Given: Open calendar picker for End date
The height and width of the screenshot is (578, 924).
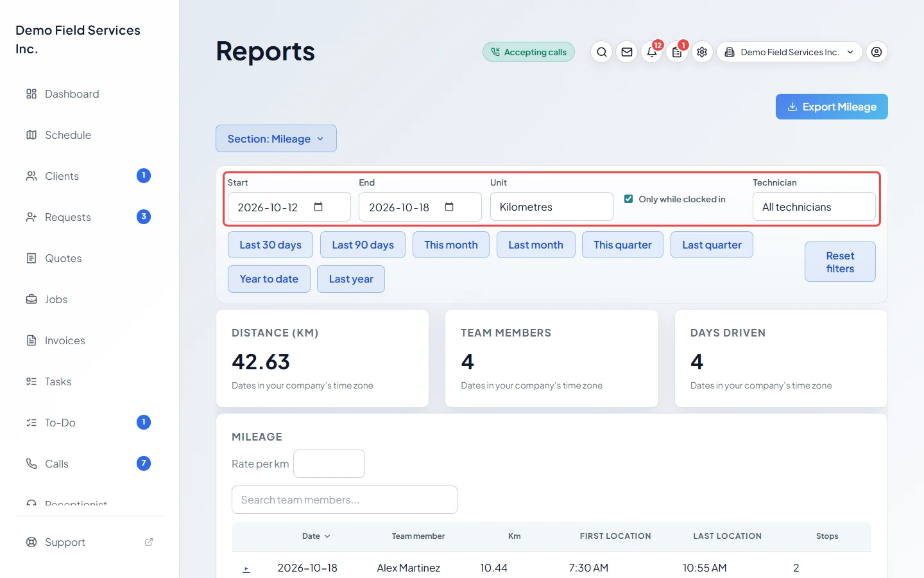Looking at the screenshot, I should tap(449, 207).
